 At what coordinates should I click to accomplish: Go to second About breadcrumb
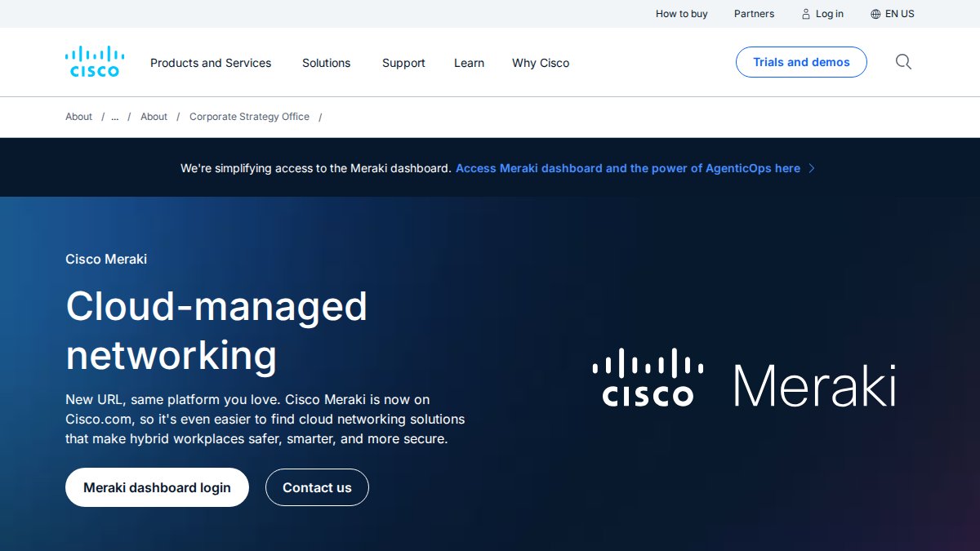[x=154, y=117]
